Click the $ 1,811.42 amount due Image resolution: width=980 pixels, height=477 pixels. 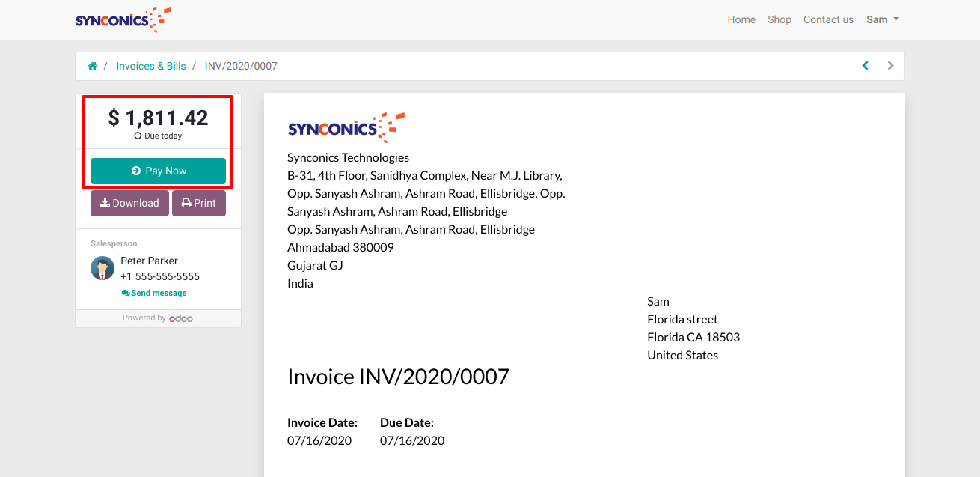(x=158, y=118)
